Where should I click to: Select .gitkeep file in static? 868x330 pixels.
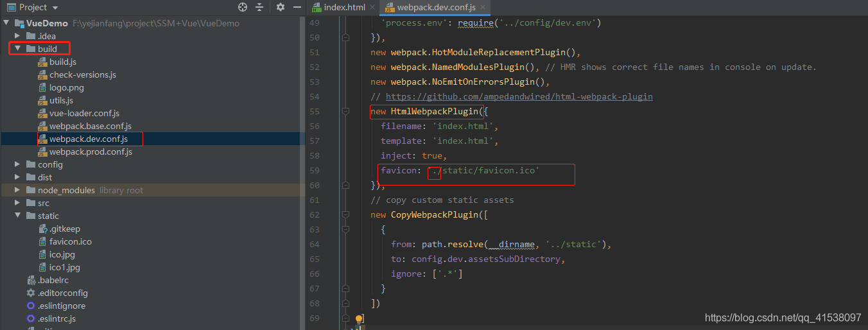(65, 229)
